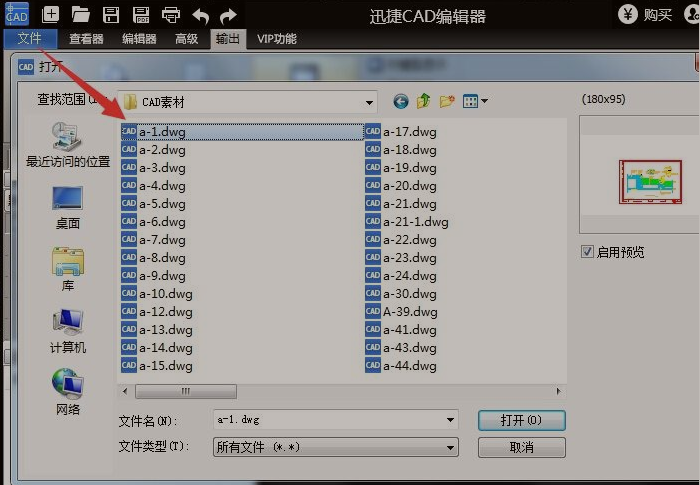Select the CAD icon of a-15.dwg
Screen dimensions: 700x485
[x=129, y=365]
